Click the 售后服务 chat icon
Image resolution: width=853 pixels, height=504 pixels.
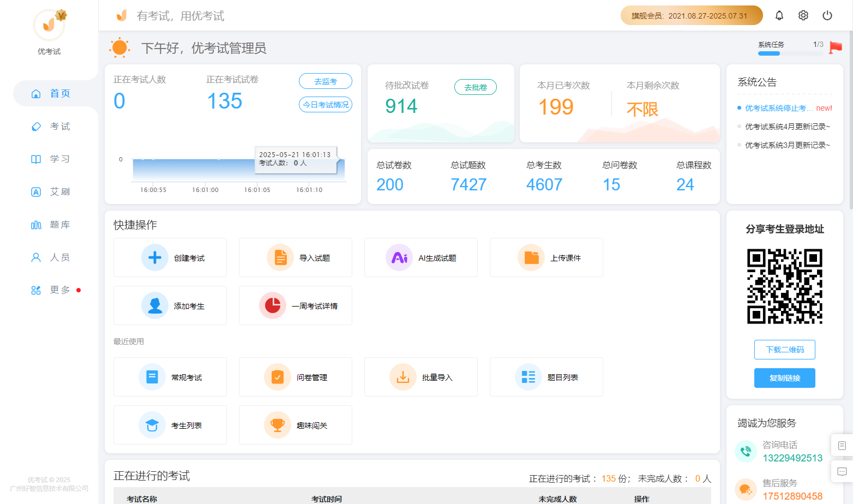click(x=746, y=489)
